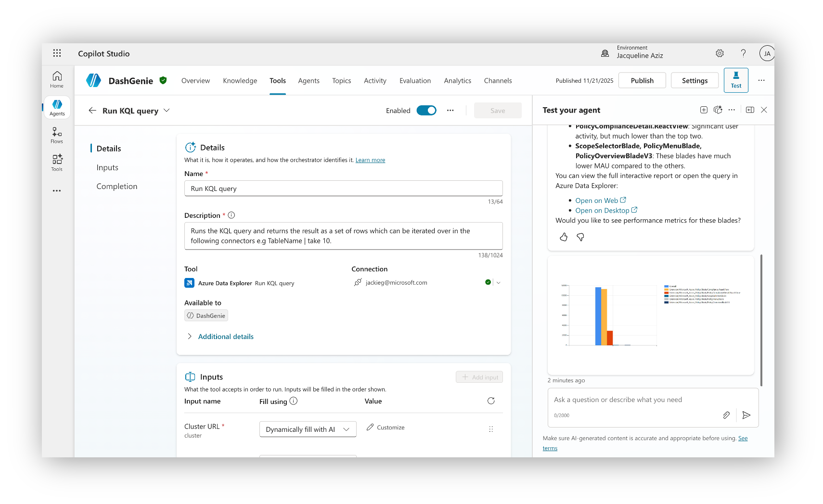823x504 pixels.
Task: Open Agents in the left sidebar
Action: coord(57,107)
